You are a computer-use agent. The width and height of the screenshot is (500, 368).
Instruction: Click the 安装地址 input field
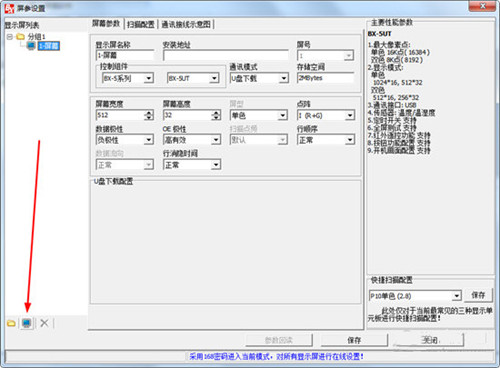click(226, 55)
